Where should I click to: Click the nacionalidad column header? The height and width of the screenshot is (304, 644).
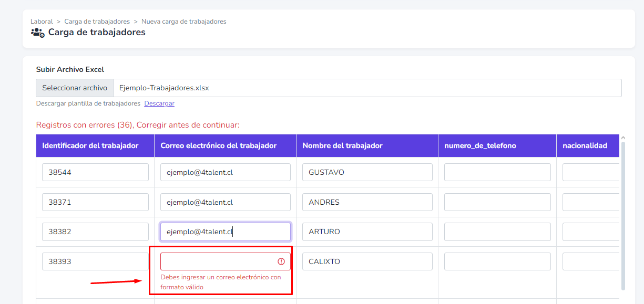point(588,145)
